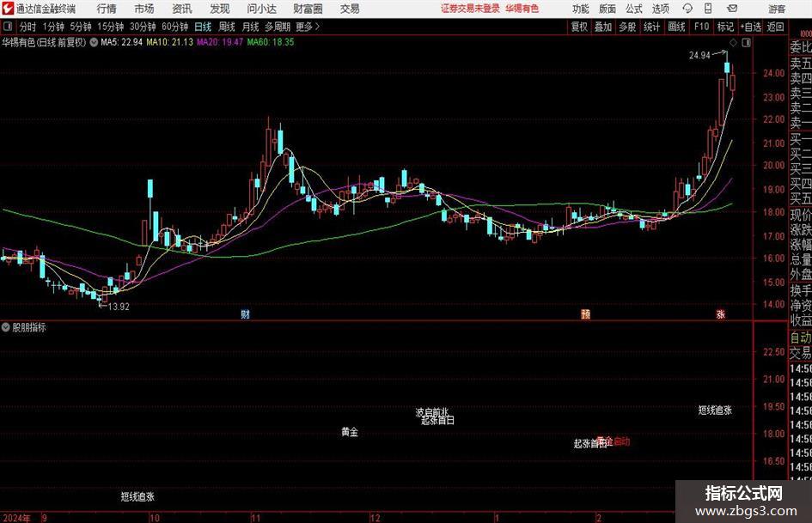812x523 pixels.
Task: Click the red 涨 marker icon
Action: pyautogui.click(x=720, y=313)
